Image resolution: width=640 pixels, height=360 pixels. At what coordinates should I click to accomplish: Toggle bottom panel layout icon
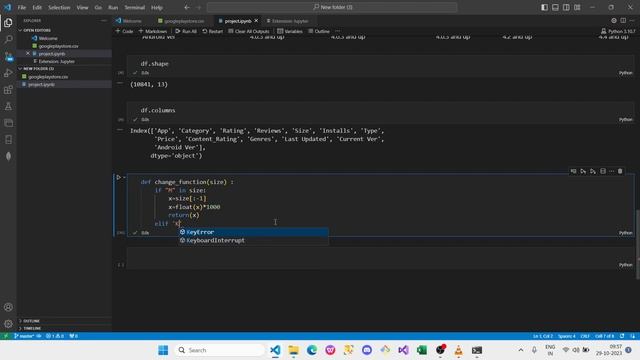pos(555,7)
